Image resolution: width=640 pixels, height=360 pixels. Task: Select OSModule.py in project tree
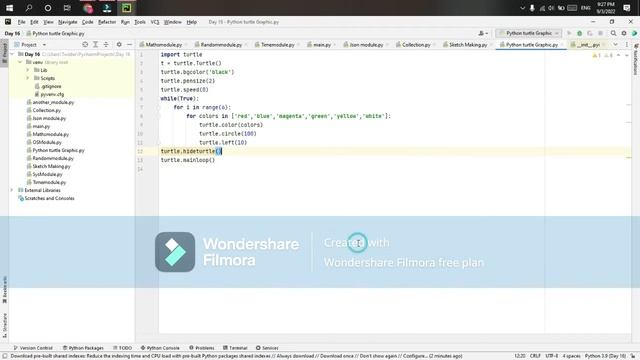(44, 142)
